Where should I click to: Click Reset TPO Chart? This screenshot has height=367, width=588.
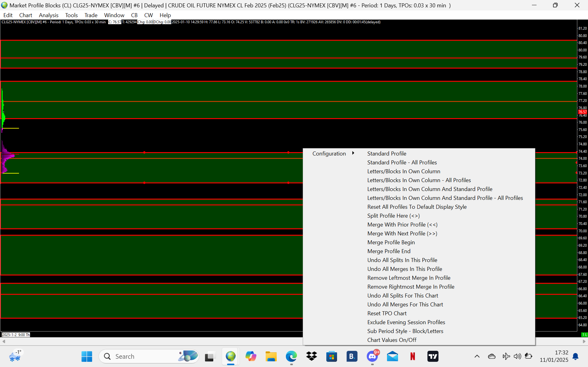pos(387,313)
